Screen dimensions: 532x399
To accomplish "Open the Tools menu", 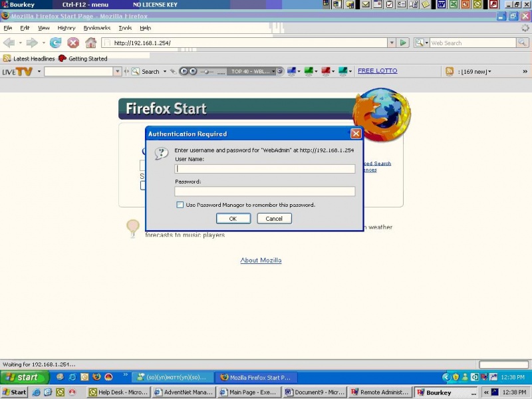I will point(125,28).
